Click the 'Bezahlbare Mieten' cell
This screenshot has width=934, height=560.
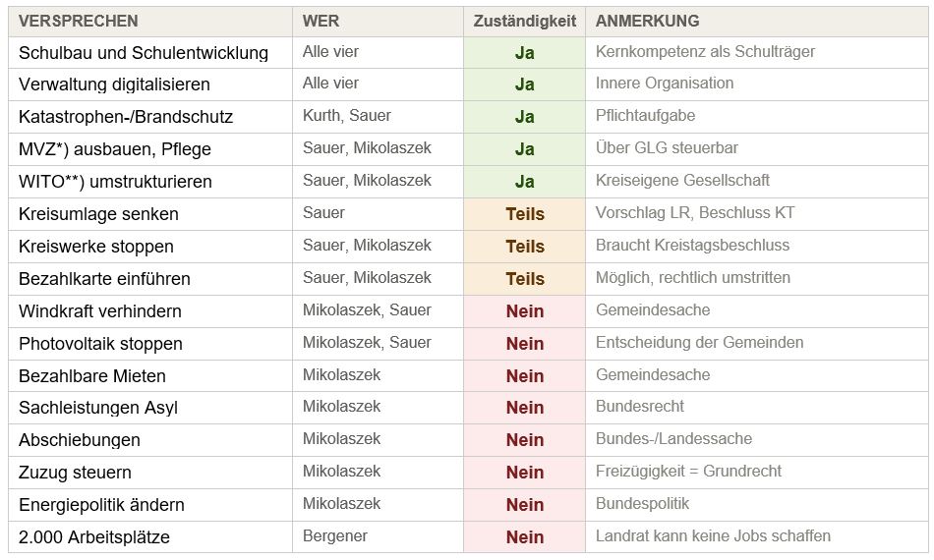coord(92,376)
